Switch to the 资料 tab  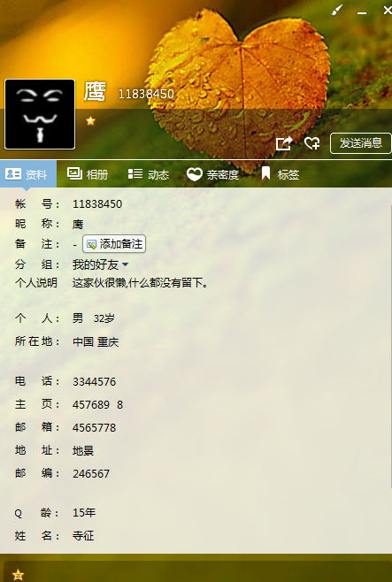(28, 173)
